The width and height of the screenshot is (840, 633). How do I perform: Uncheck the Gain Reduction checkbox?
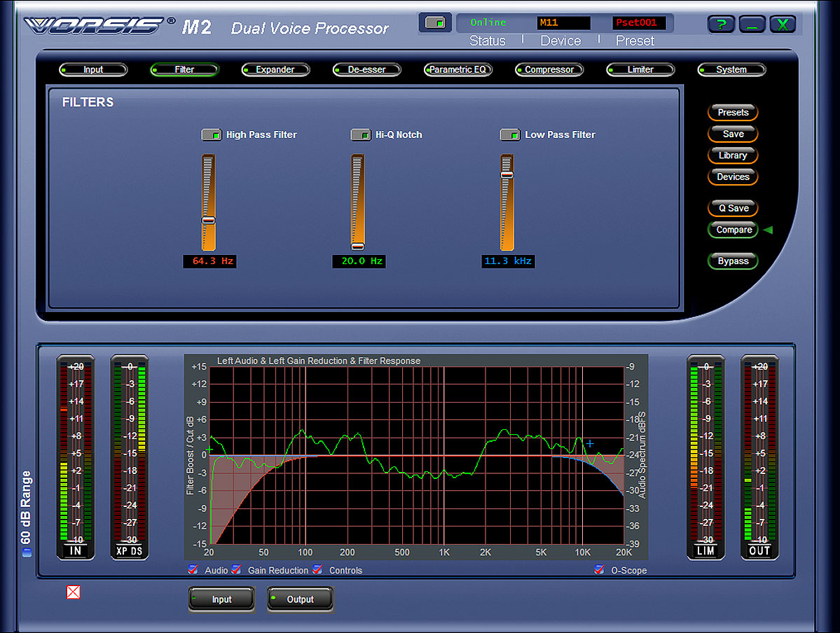tap(235, 569)
